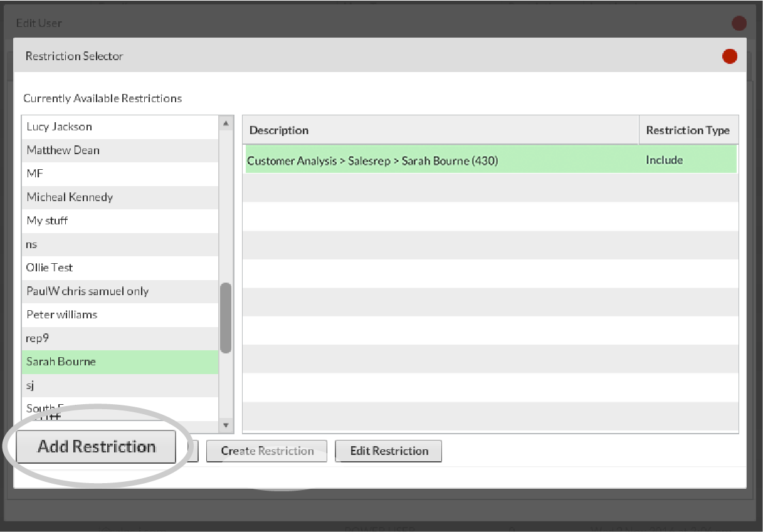Open the Edit Restriction button

pyautogui.click(x=389, y=451)
